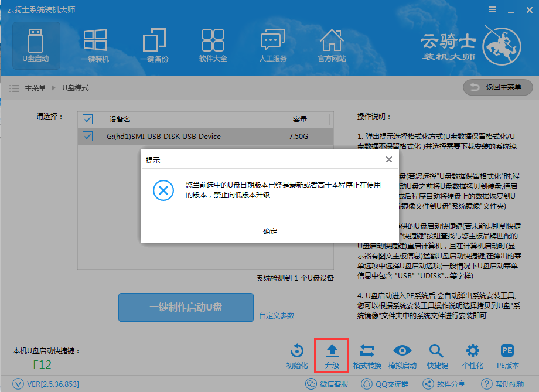Screen dimensions: 539x392
Task: Uncheck the SMI USB DISK device
Action: pos(87,137)
